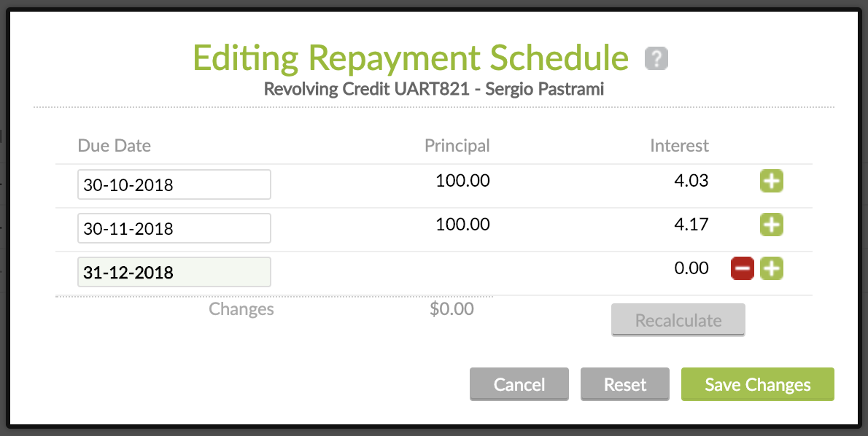Click the Editing Repayment Schedule title
868x436 pixels.
(x=411, y=58)
